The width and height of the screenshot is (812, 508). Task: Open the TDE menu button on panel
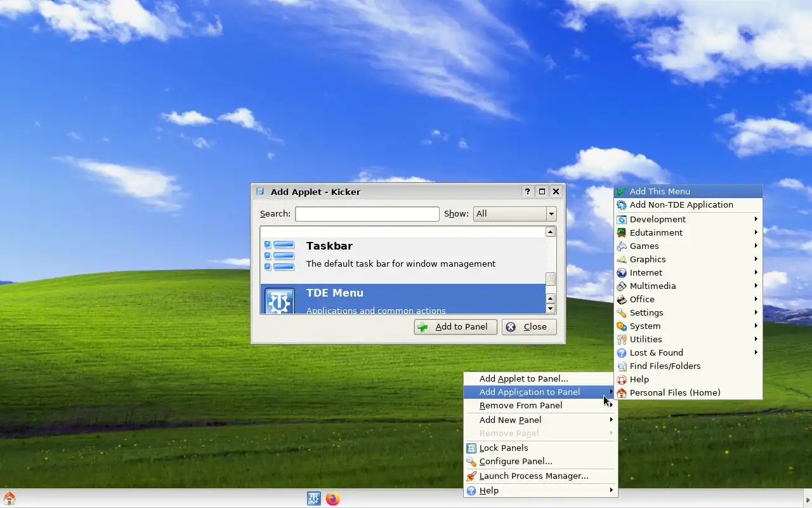313,498
